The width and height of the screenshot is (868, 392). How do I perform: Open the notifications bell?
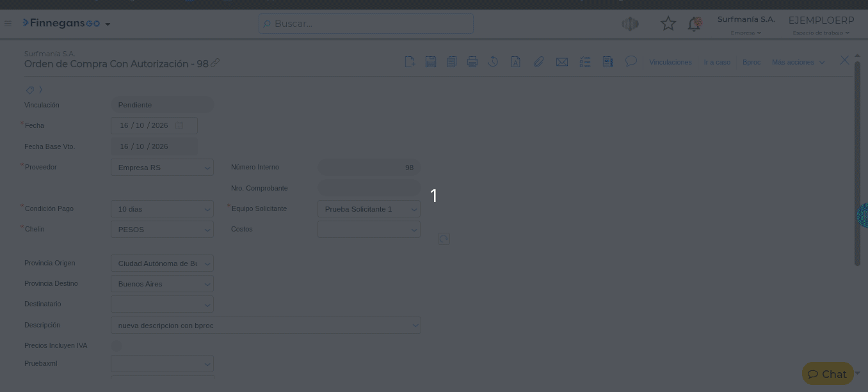tap(695, 24)
